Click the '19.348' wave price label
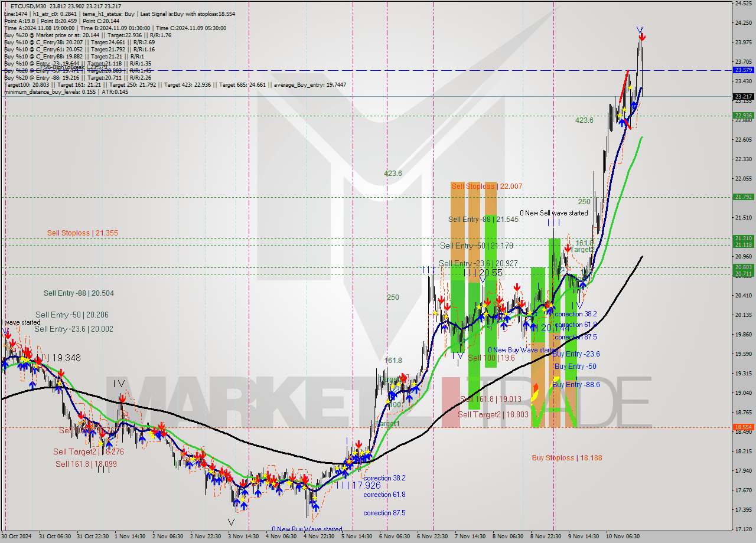The height and width of the screenshot is (543, 756). pyautogui.click(x=67, y=358)
